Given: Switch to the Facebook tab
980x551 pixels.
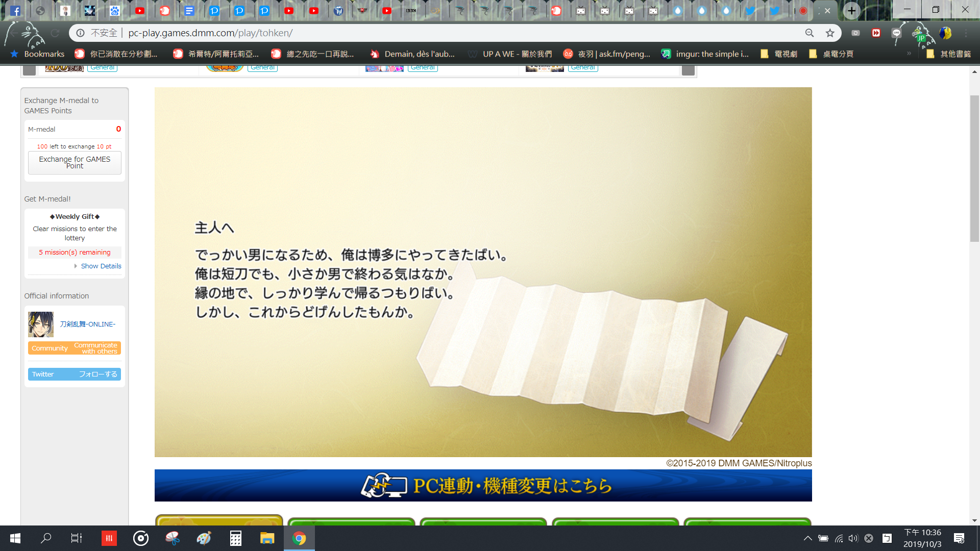Looking at the screenshot, I should [15, 11].
